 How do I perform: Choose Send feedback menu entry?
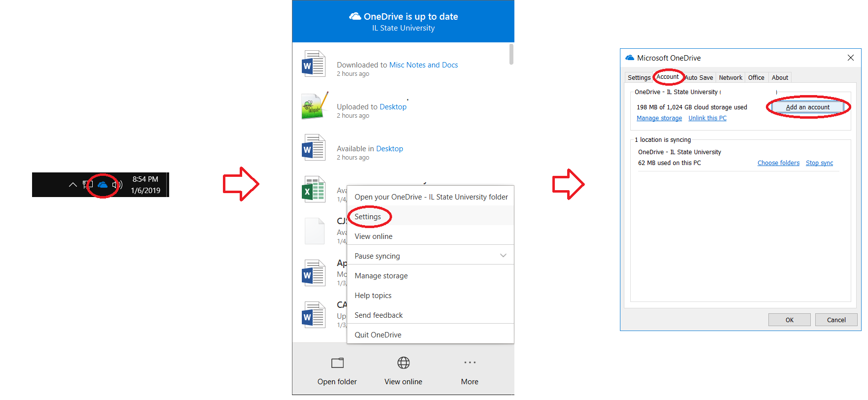coord(431,315)
